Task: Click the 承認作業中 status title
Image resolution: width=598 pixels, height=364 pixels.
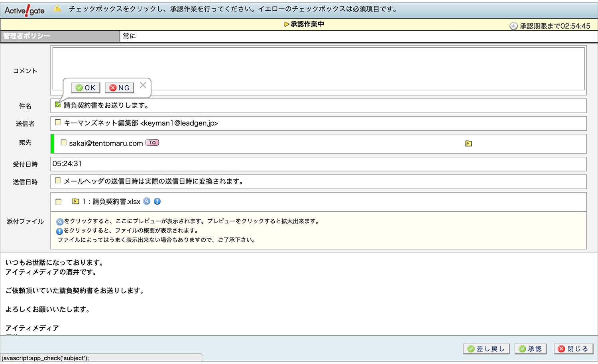Action: pos(307,24)
